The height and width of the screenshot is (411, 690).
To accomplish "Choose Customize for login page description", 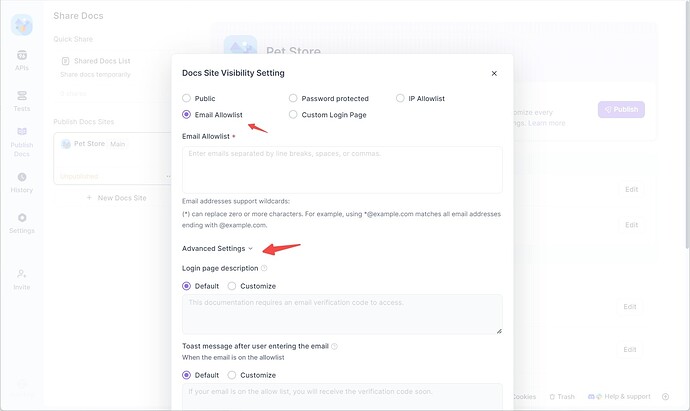I will pyautogui.click(x=232, y=286).
